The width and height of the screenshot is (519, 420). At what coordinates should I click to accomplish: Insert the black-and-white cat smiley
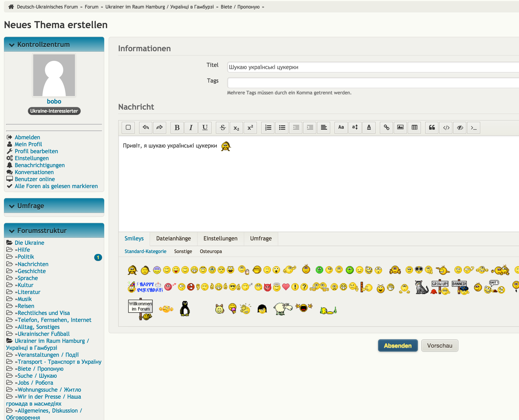[422, 287]
